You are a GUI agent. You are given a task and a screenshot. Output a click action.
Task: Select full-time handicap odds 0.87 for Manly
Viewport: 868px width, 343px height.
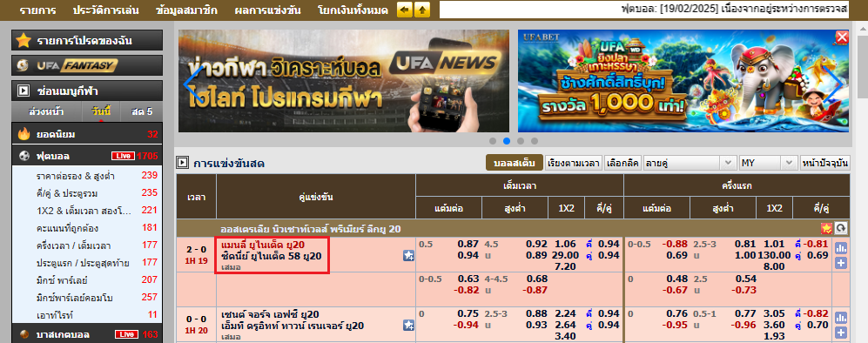click(468, 245)
